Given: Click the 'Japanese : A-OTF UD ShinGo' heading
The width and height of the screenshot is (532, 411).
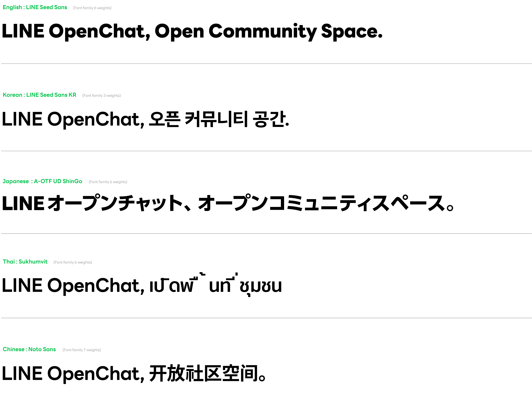Looking at the screenshot, I should 42,181.
